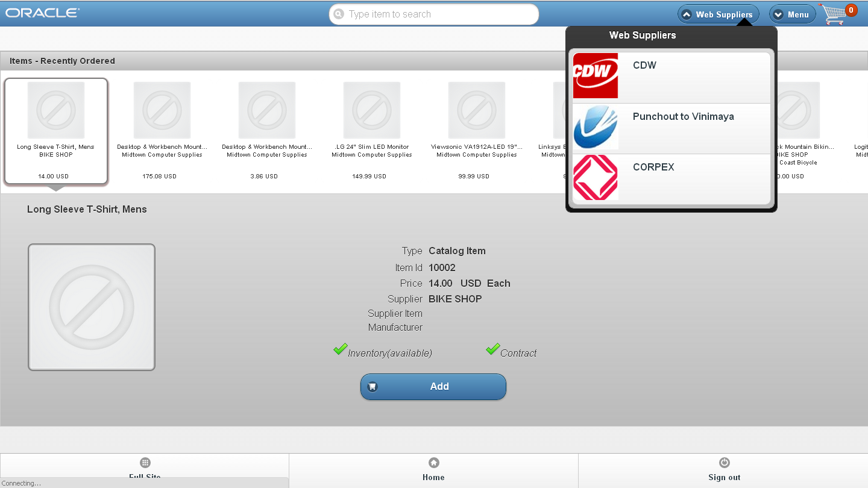Type item to search field
Viewport: 868px width, 488px height.
(434, 14)
